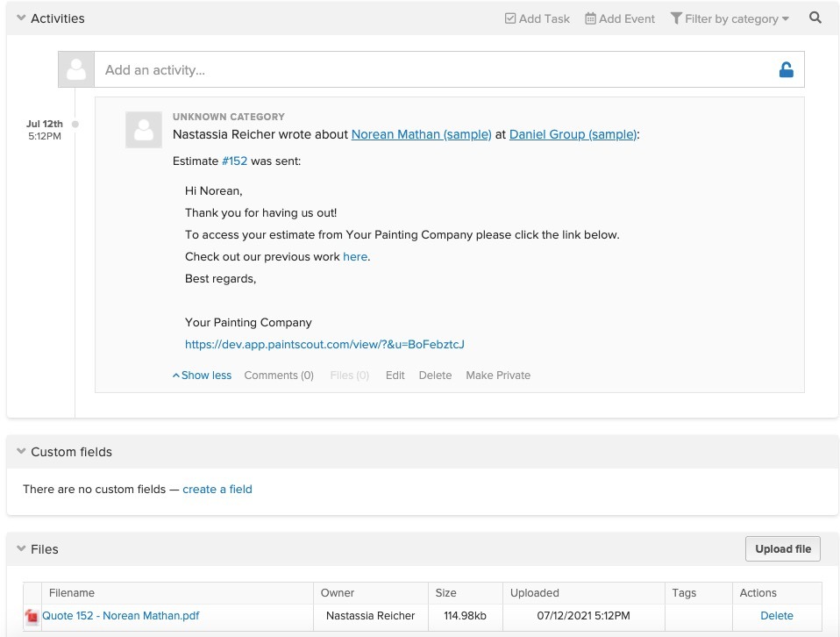Collapse the Activities section chevron

(x=21, y=18)
